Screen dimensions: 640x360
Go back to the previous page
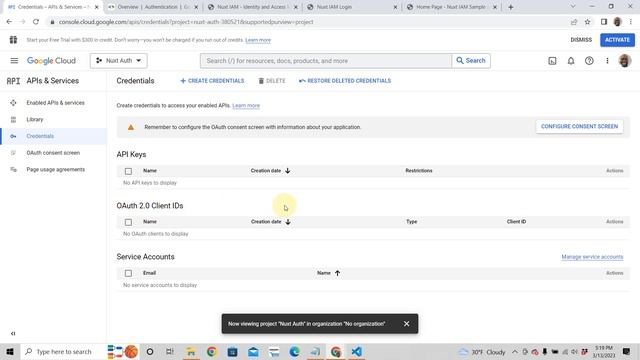point(9,22)
